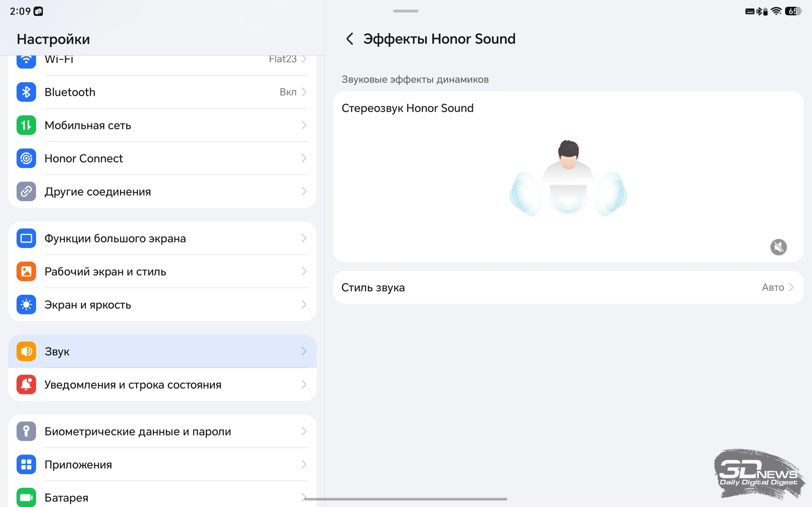Tap the Honor Connect icon

[x=26, y=158]
